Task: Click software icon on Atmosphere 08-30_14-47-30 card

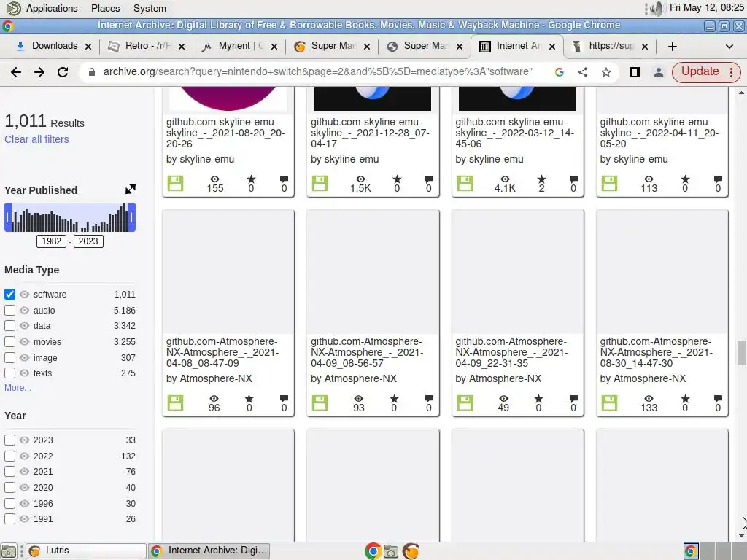Action: click(x=609, y=402)
